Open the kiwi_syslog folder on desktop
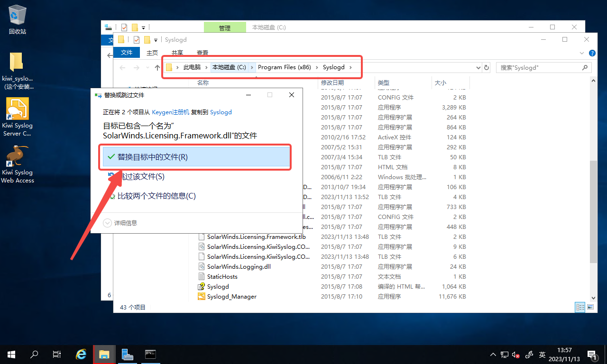The image size is (607, 364). (18, 70)
